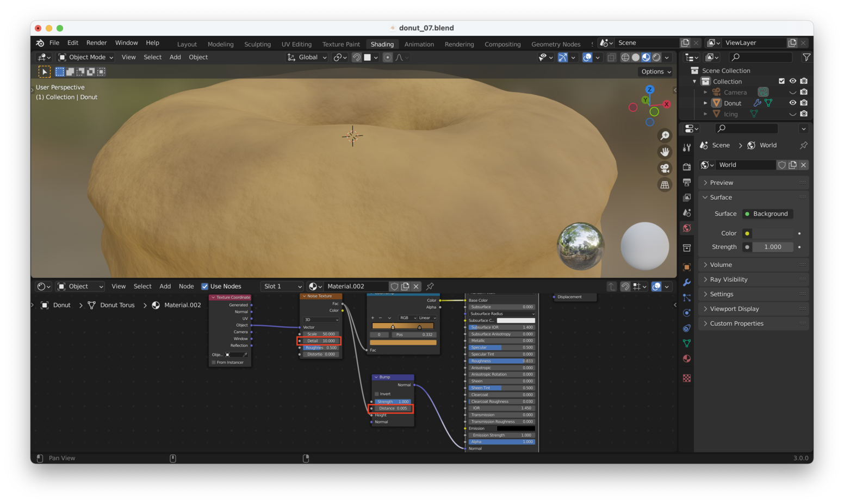Click the zoom magnifier icon in viewport

pyautogui.click(x=665, y=135)
